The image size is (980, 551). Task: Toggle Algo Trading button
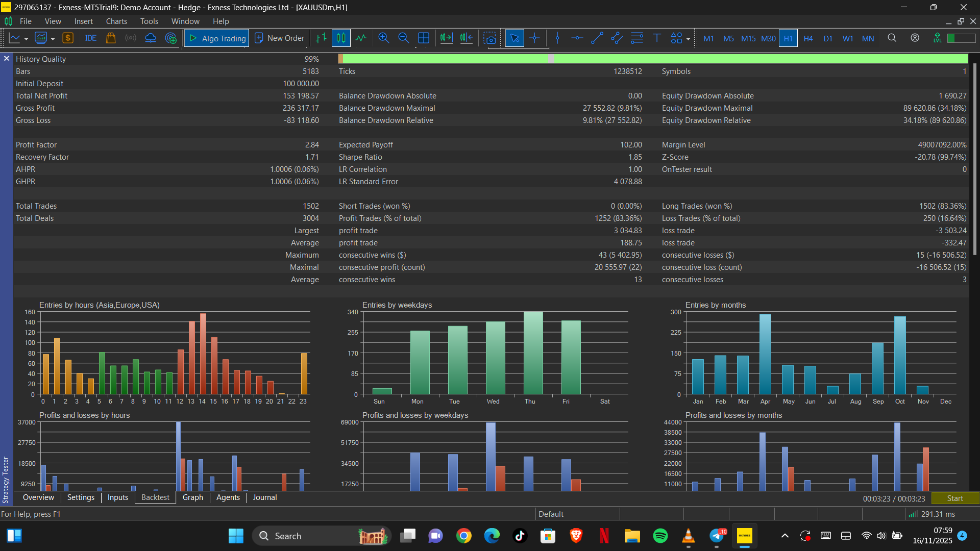[216, 38]
